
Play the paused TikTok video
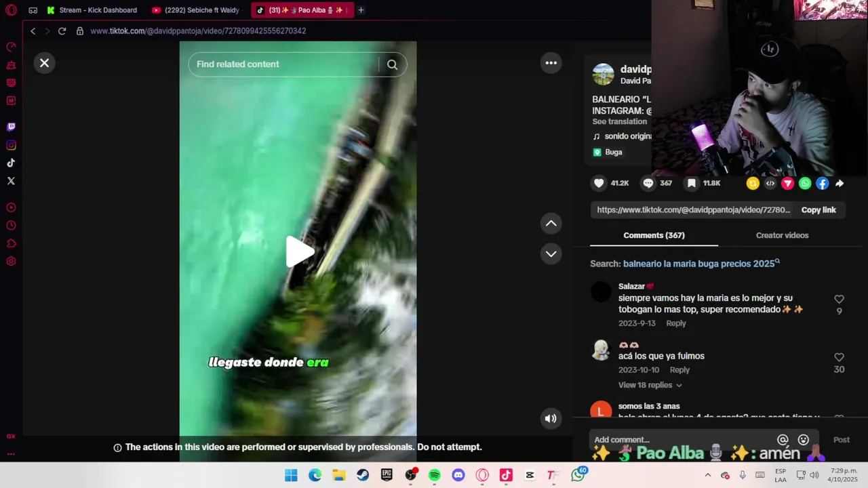298,251
